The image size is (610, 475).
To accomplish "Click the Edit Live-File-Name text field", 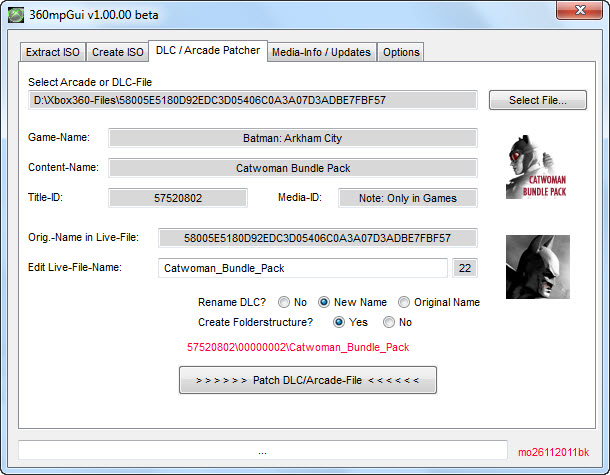I will [x=302, y=268].
